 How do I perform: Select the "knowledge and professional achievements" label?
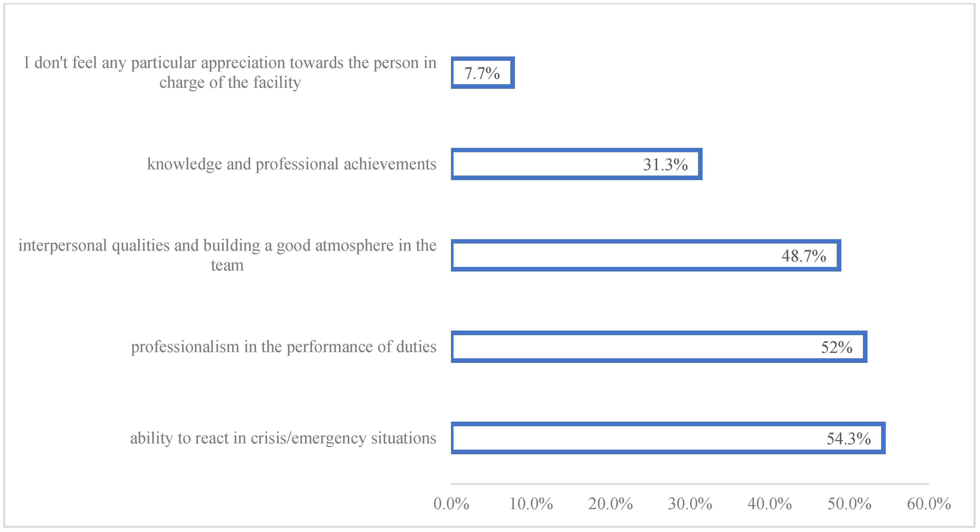[291, 164]
